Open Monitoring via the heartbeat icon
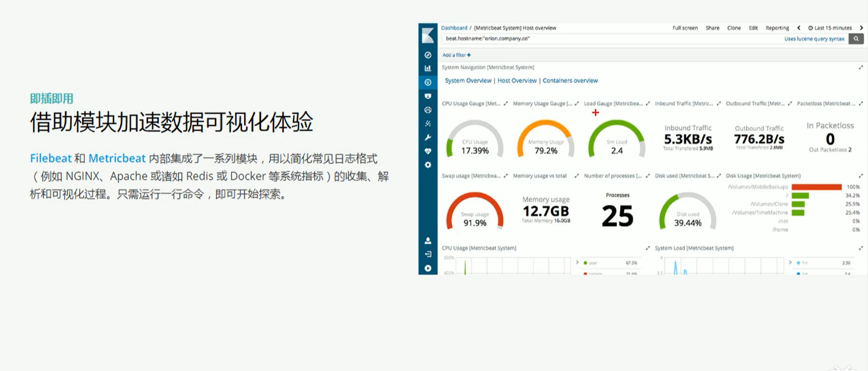The width and height of the screenshot is (868, 371). pyautogui.click(x=428, y=151)
